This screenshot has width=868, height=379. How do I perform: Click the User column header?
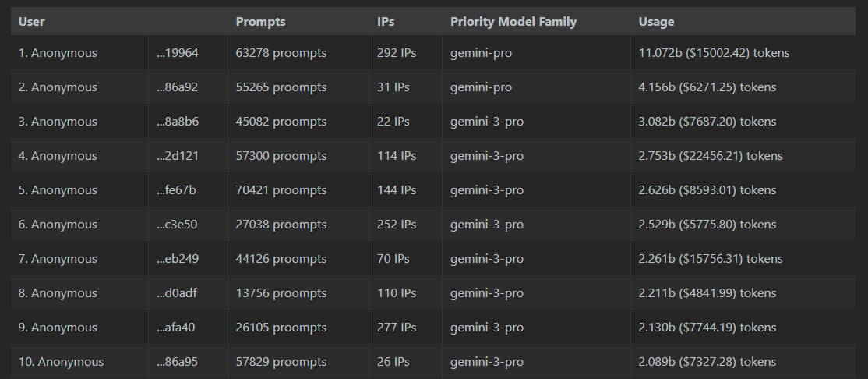pos(31,22)
